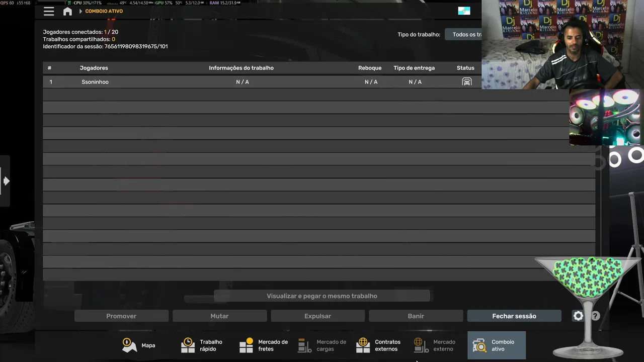Image resolution: width=644 pixels, height=362 pixels.
Task: Sort by Jogadores column header
Action: tap(94, 68)
